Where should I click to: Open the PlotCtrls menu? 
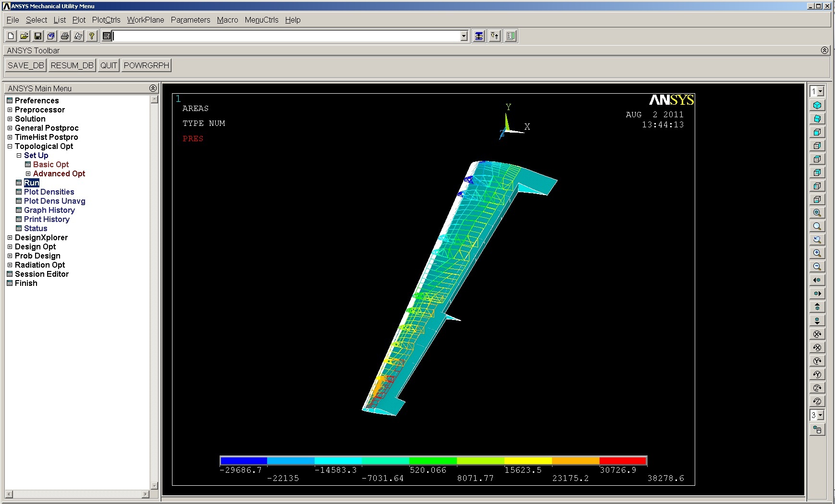pyautogui.click(x=106, y=20)
